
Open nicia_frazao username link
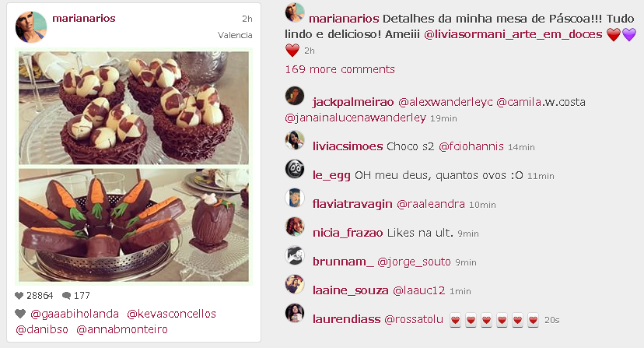348,233
